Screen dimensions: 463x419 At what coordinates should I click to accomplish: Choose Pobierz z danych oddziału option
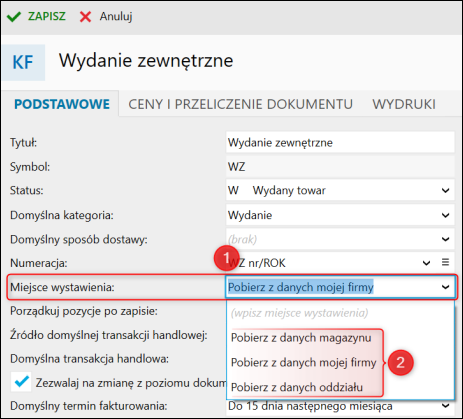297,387
